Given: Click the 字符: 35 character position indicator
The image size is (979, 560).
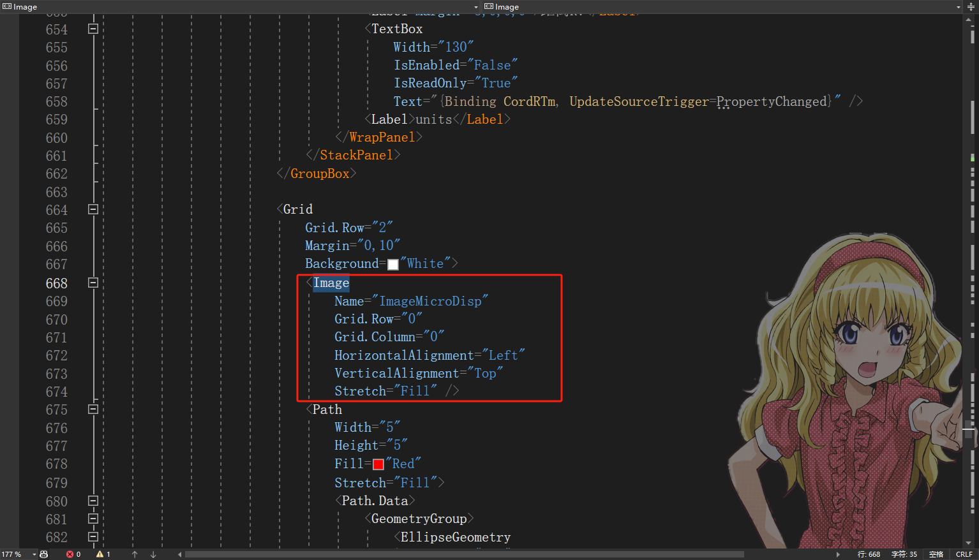Looking at the screenshot, I should (903, 554).
